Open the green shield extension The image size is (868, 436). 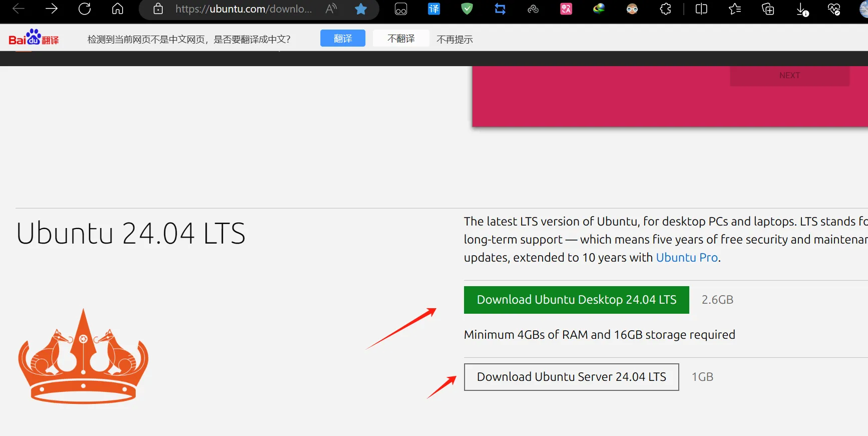click(x=467, y=9)
